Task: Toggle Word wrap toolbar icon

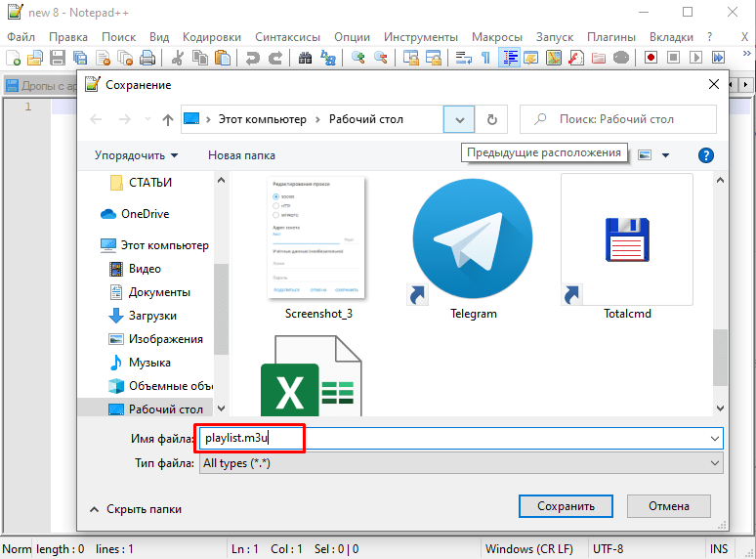Action: 463,58
